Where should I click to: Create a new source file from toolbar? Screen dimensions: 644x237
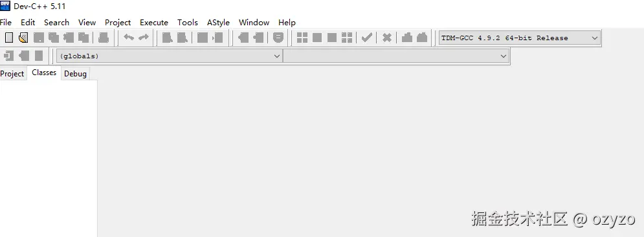8,38
